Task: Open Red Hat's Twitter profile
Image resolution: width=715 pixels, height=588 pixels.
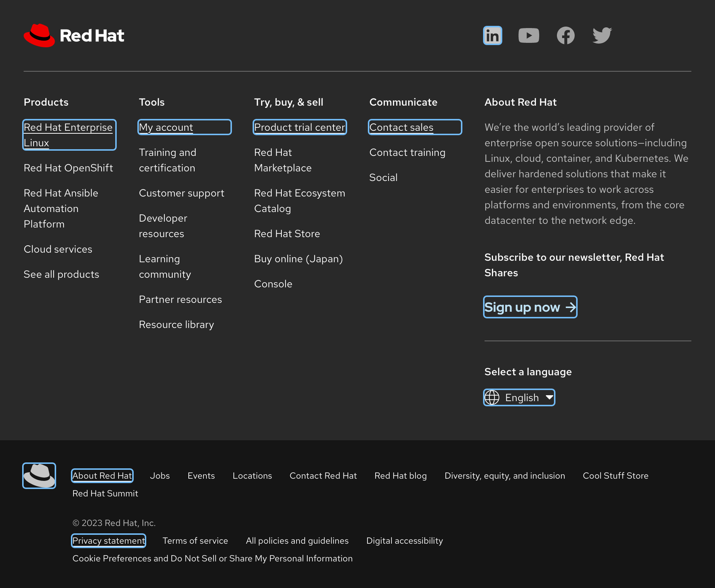Action: pyautogui.click(x=602, y=35)
